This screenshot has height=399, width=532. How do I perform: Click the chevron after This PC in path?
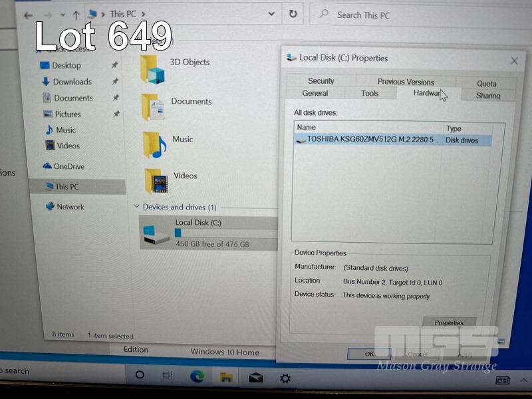coord(144,14)
